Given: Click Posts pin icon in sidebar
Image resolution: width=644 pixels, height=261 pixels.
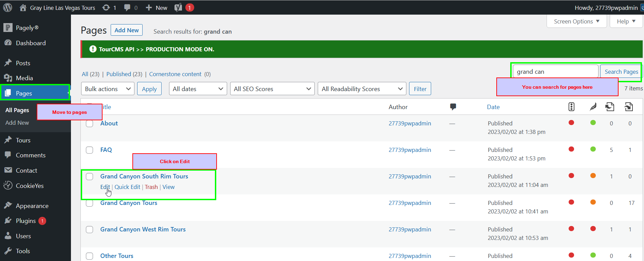Looking at the screenshot, I should (8, 63).
